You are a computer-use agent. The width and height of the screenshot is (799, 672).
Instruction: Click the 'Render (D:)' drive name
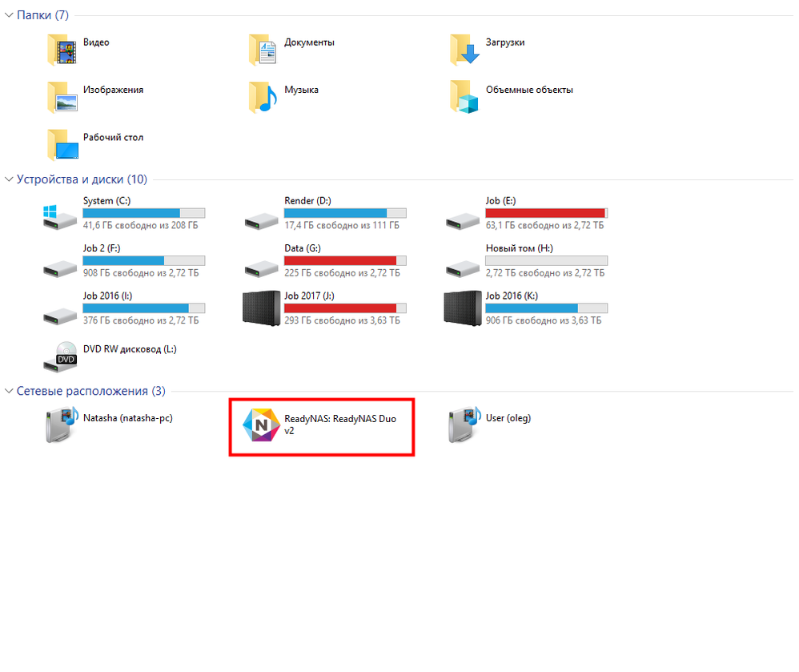pos(307,201)
